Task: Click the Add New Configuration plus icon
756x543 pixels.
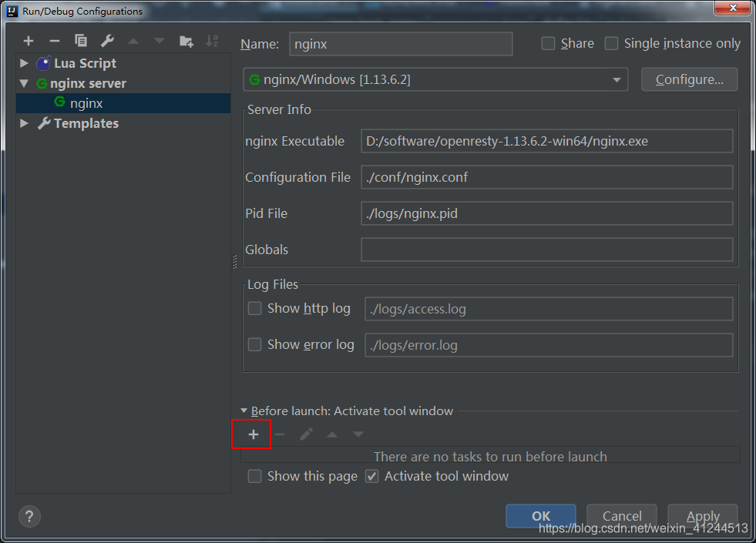Action: click(x=29, y=41)
